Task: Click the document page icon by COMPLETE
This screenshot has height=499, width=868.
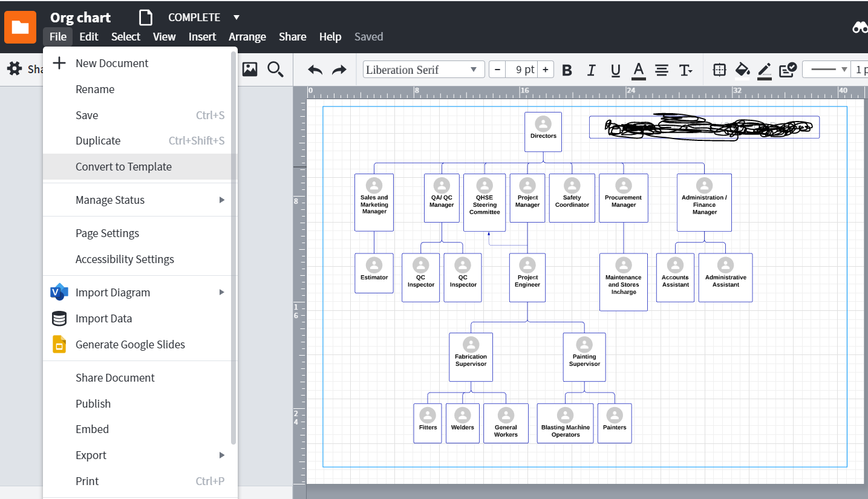Action: (x=145, y=17)
